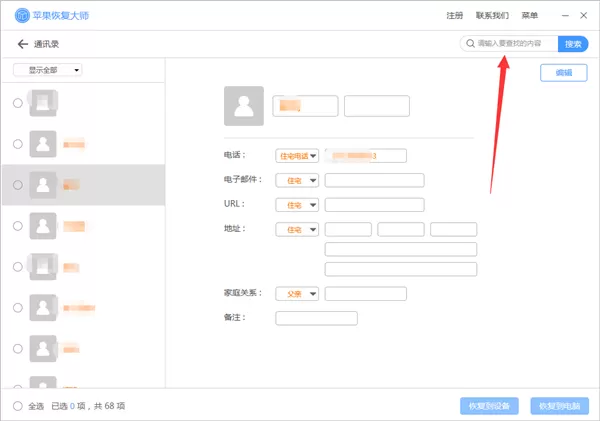Open the 住宅电话 phone type dropdown
Image resolution: width=600 pixels, height=421 pixels.
pyautogui.click(x=297, y=156)
